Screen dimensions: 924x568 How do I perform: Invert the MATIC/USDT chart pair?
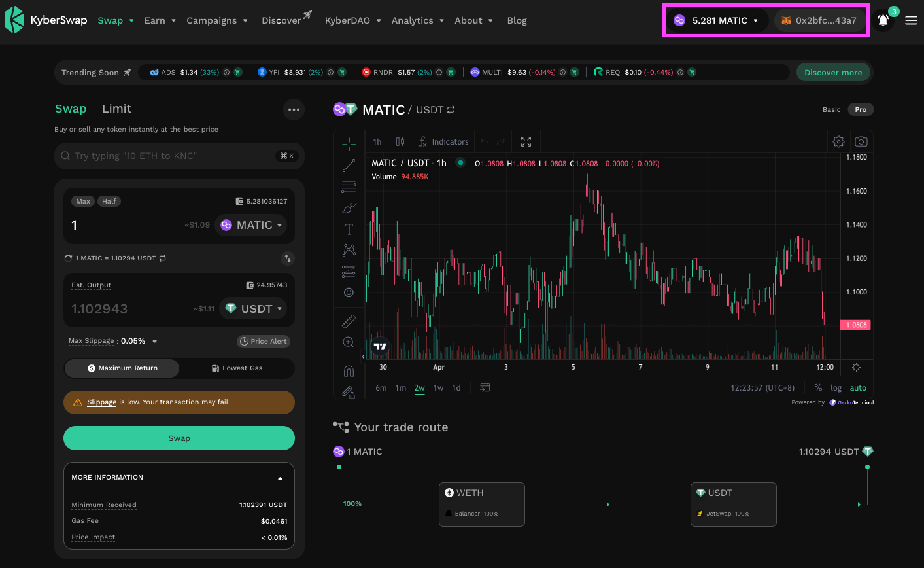pyautogui.click(x=451, y=110)
